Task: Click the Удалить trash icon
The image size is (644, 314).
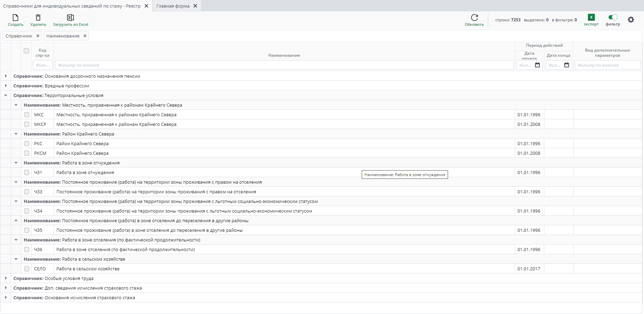Action: [38, 18]
